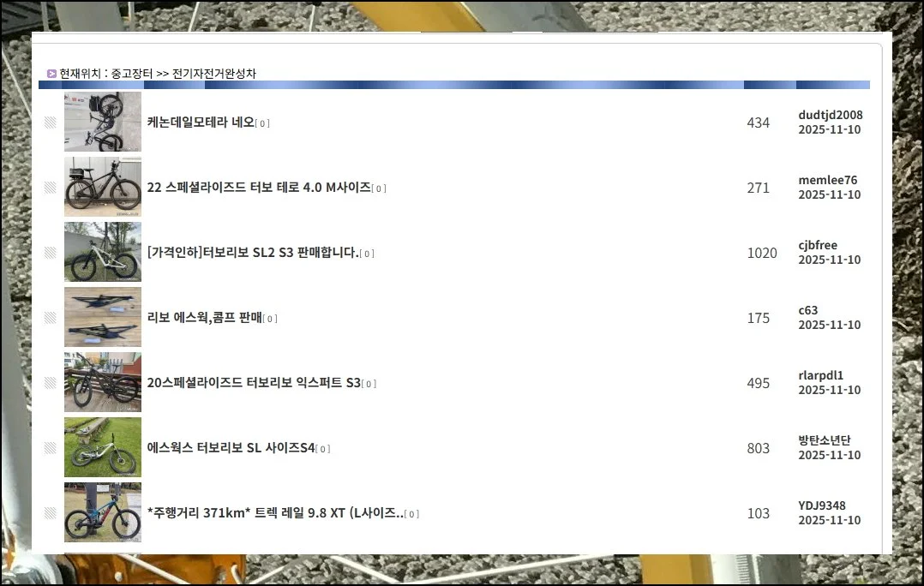Open the 에스웍스 터보리보 SL 사이즈S4 post

(x=231, y=448)
